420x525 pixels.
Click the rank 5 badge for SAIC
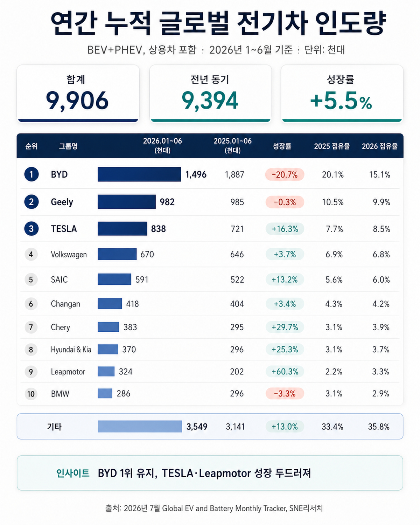31,279
